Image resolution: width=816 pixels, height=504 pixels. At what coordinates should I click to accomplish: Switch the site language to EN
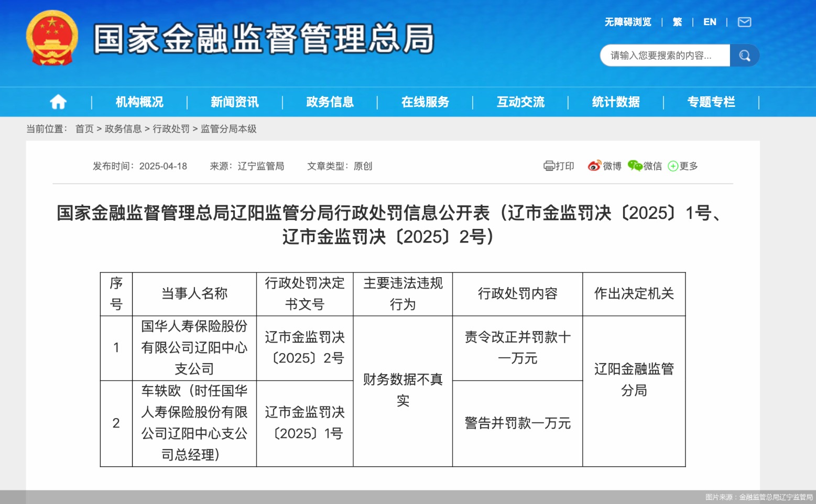click(710, 22)
